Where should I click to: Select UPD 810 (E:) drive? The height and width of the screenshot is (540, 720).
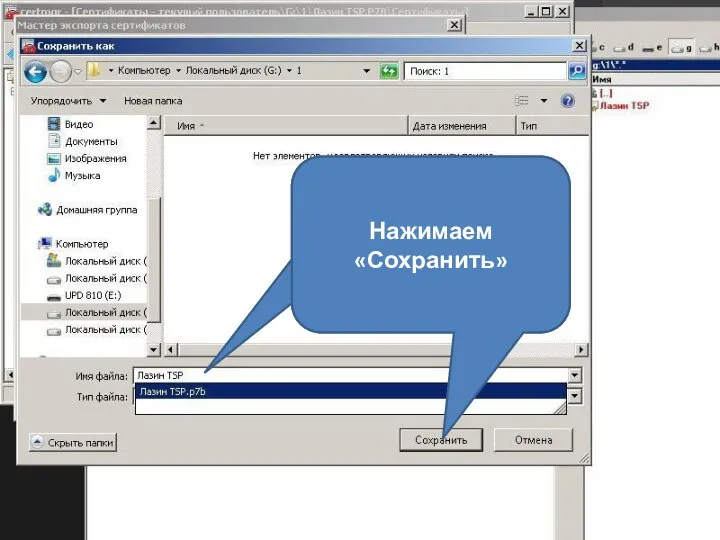tap(93, 296)
